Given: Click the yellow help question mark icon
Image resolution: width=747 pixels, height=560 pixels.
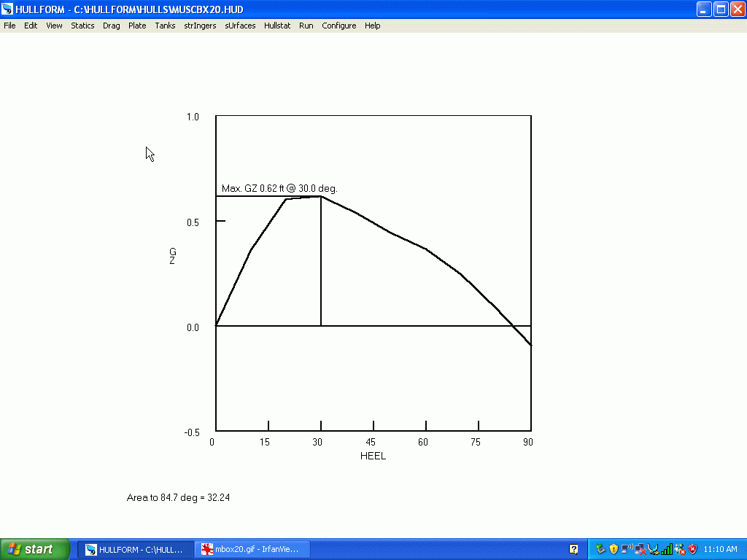Looking at the screenshot, I should 574,549.
